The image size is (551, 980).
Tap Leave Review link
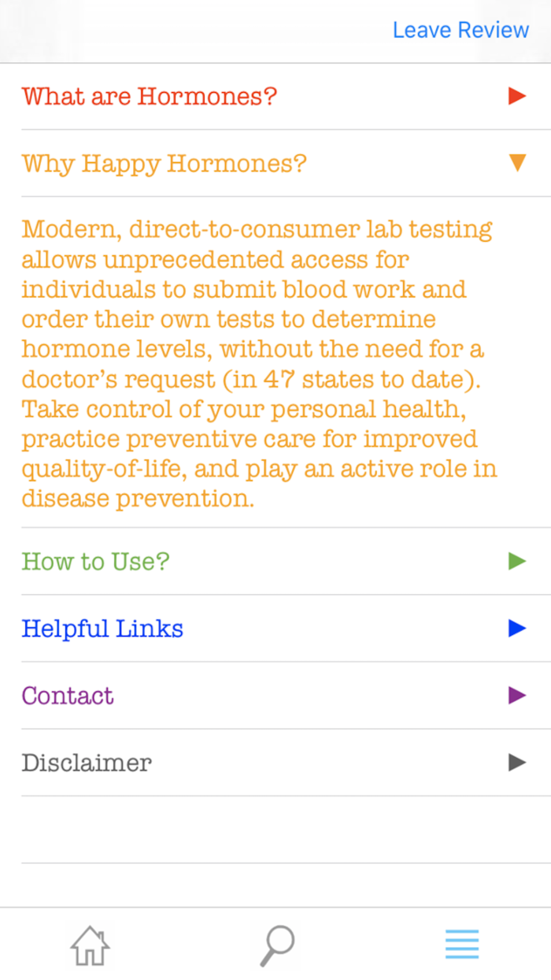460,30
